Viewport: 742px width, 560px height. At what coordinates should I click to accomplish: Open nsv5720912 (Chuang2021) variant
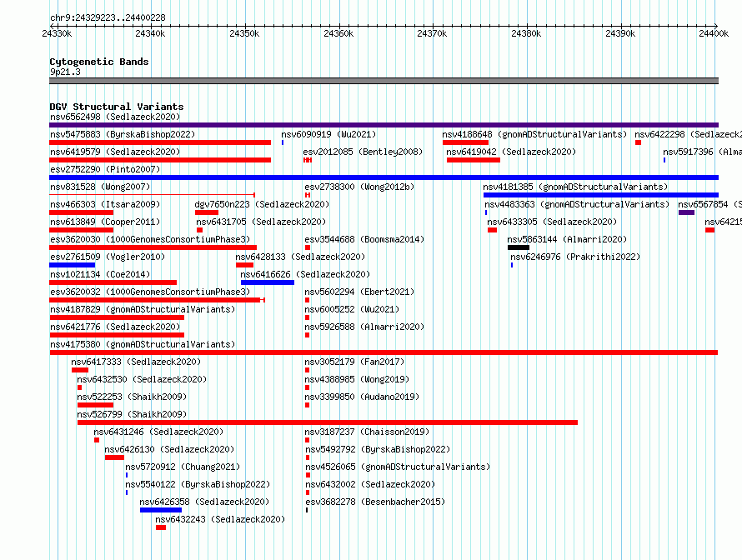point(183,467)
